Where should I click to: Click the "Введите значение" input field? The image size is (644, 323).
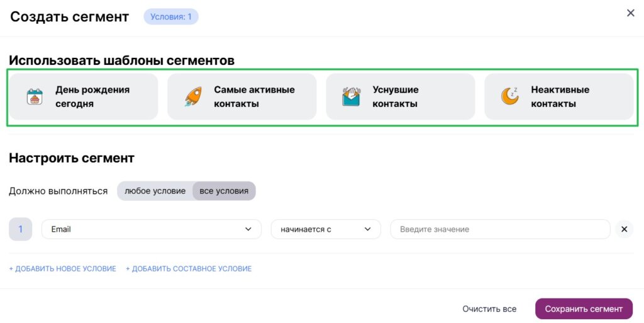coord(500,229)
